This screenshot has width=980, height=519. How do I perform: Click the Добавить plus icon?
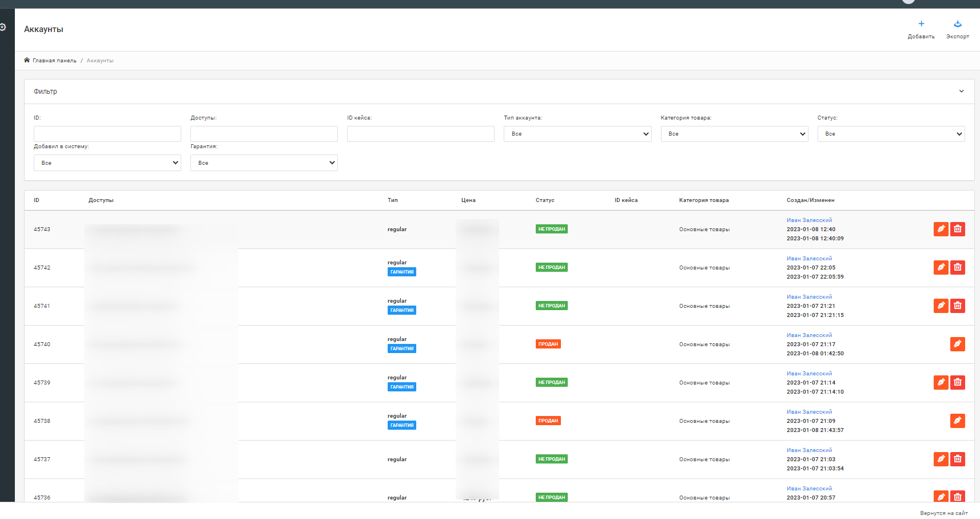click(921, 24)
